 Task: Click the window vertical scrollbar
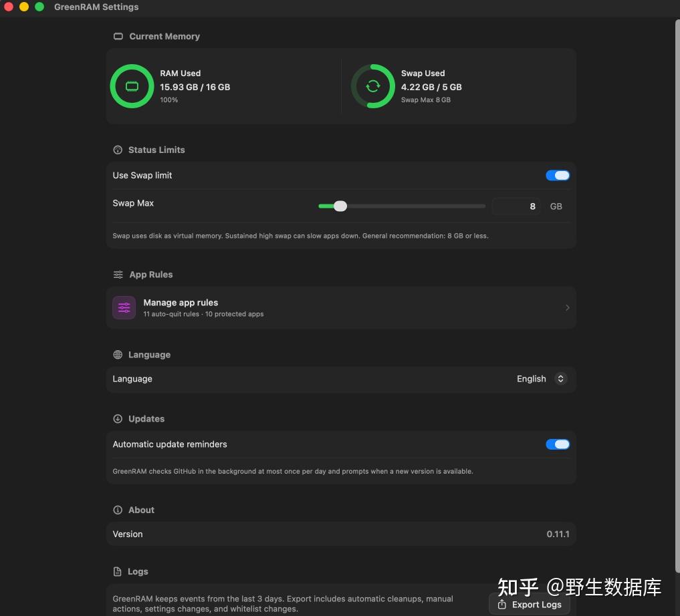(677, 296)
